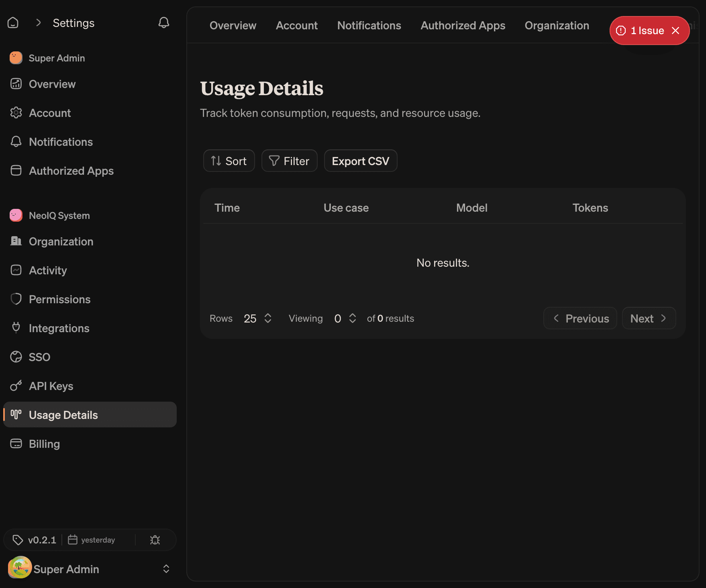Click the Integrations plug icon
The width and height of the screenshot is (706, 588).
(x=16, y=328)
